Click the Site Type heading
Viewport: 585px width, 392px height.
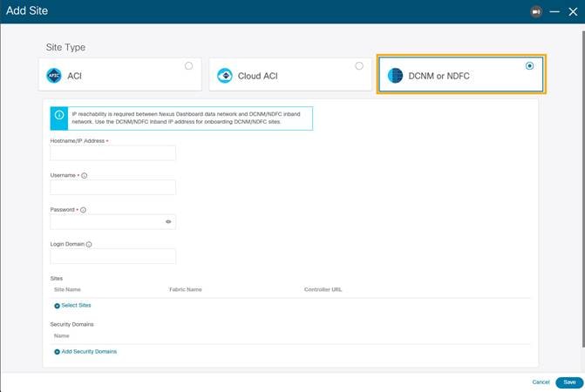point(65,47)
